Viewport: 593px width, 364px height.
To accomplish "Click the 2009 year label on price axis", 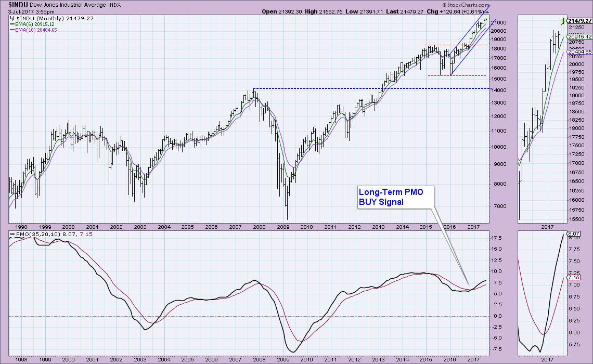I will click(x=283, y=227).
